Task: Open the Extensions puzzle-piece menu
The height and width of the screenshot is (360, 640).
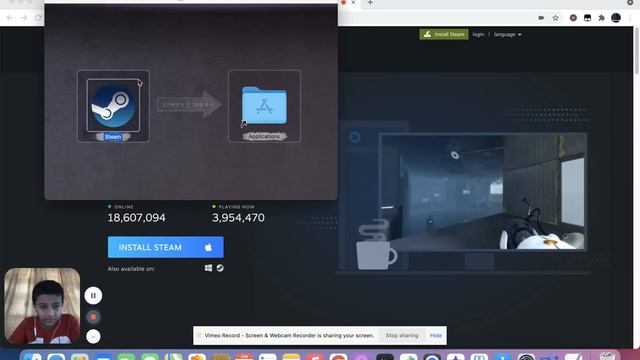Action: (601, 18)
